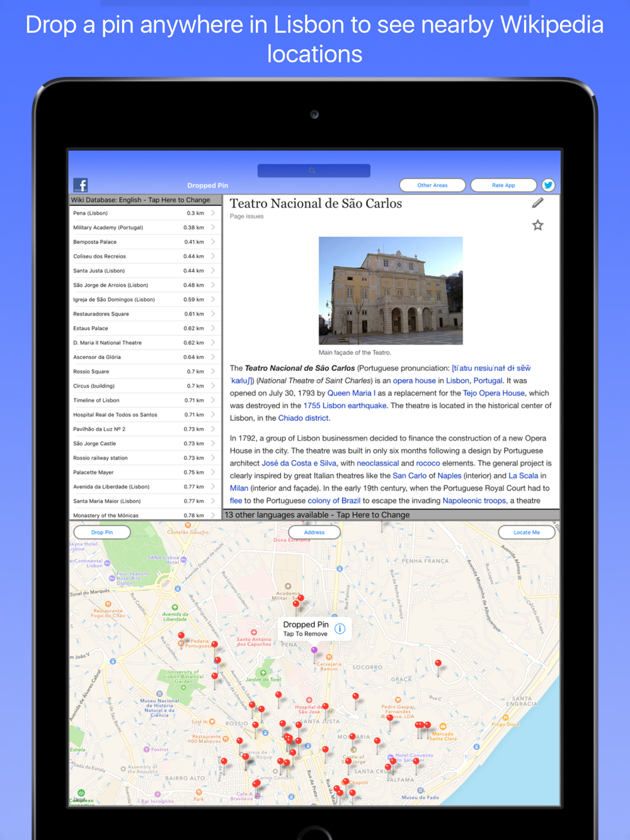Expand the Palacette Mayer row chevron

pos(213,472)
